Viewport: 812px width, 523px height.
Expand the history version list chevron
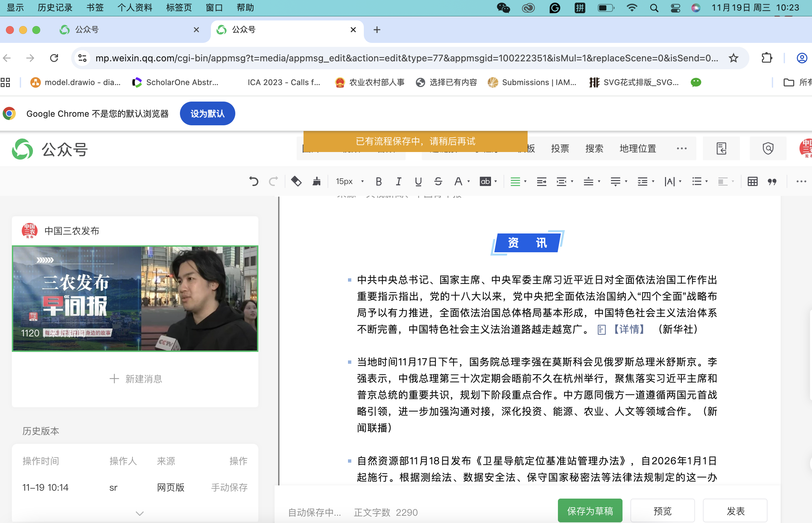(x=139, y=513)
